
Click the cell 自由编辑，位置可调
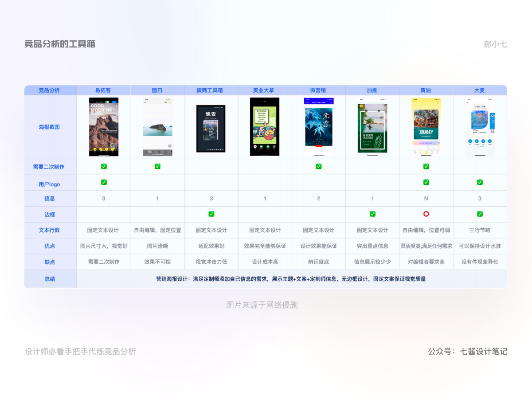click(x=426, y=230)
